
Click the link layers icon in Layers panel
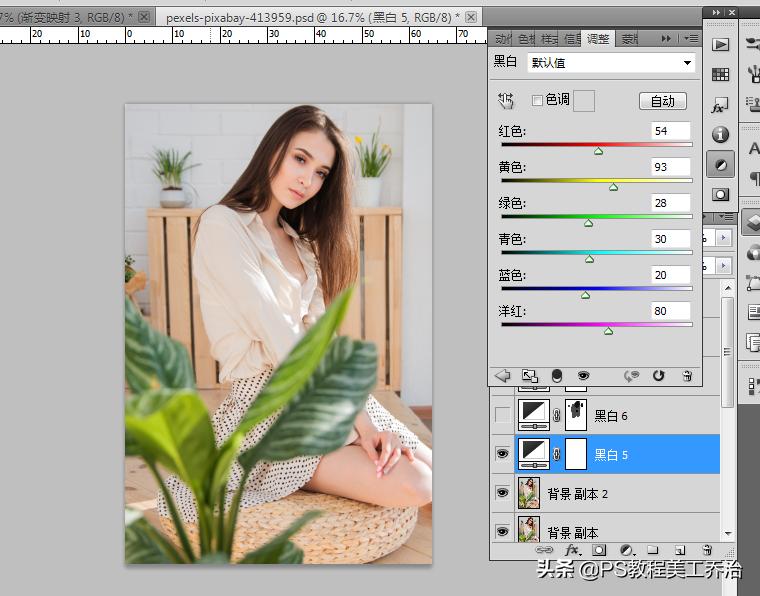[544, 550]
